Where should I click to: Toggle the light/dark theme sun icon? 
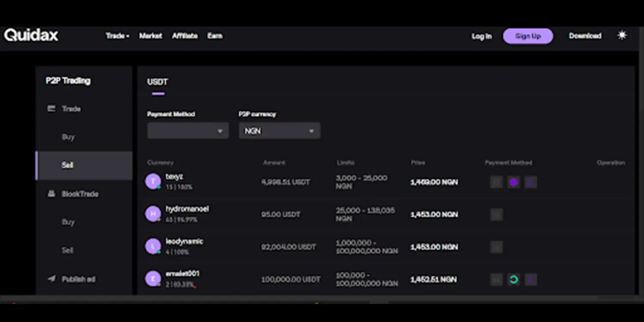tap(622, 35)
